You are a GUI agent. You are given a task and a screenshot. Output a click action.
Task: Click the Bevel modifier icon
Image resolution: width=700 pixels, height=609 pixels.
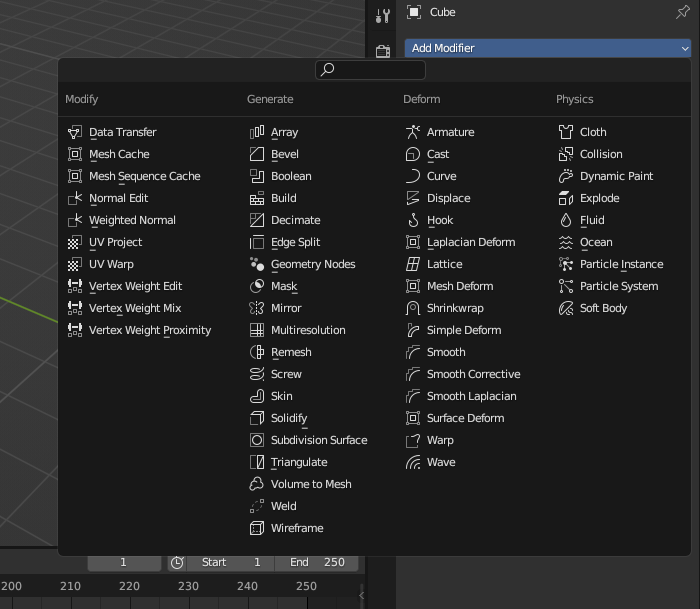(257, 154)
